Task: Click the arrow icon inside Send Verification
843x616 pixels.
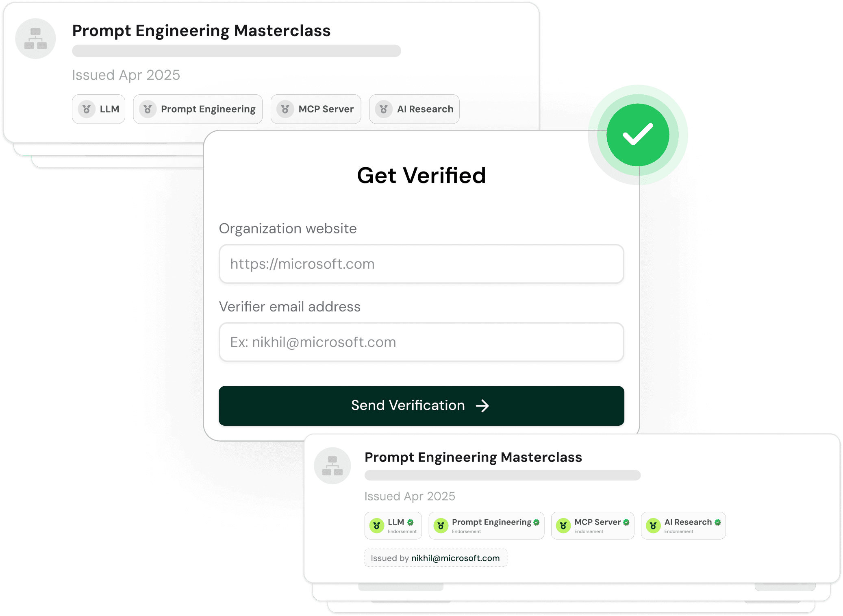Action: (483, 405)
